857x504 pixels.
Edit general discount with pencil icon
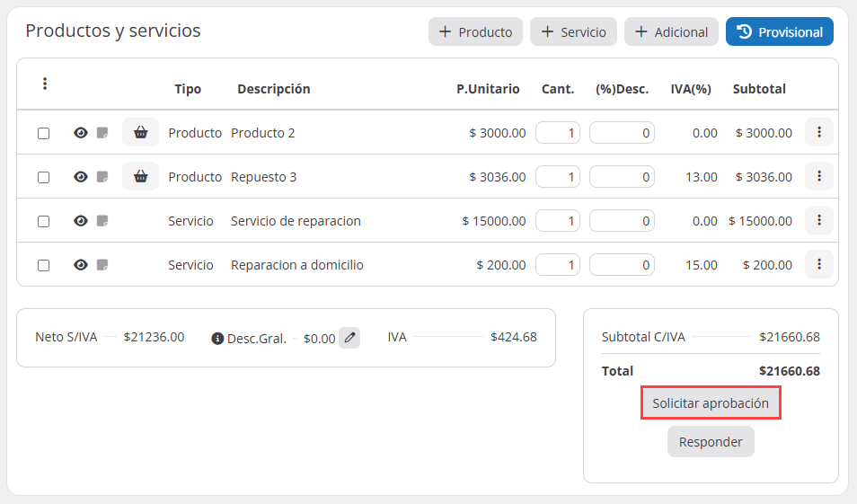click(x=349, y=339)
